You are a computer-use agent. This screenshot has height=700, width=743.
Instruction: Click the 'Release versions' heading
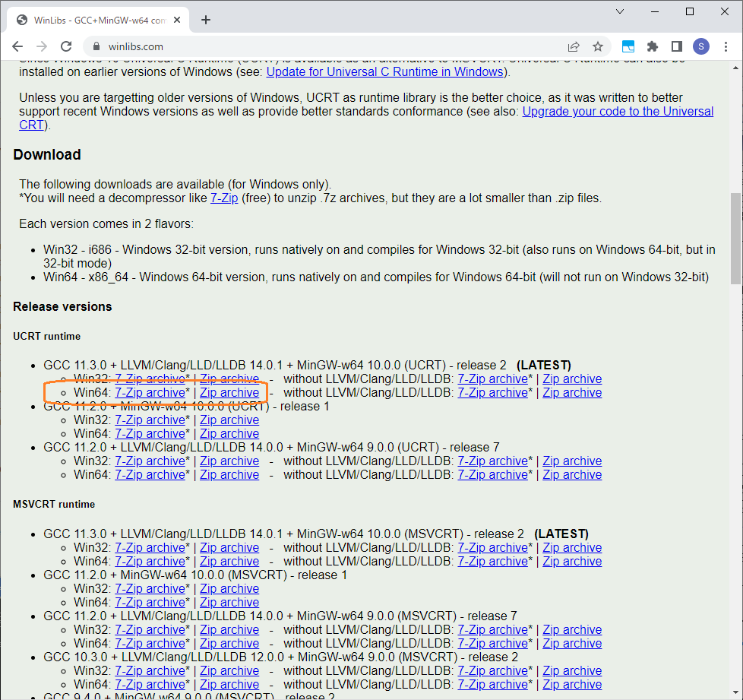[x=62, y=306]
